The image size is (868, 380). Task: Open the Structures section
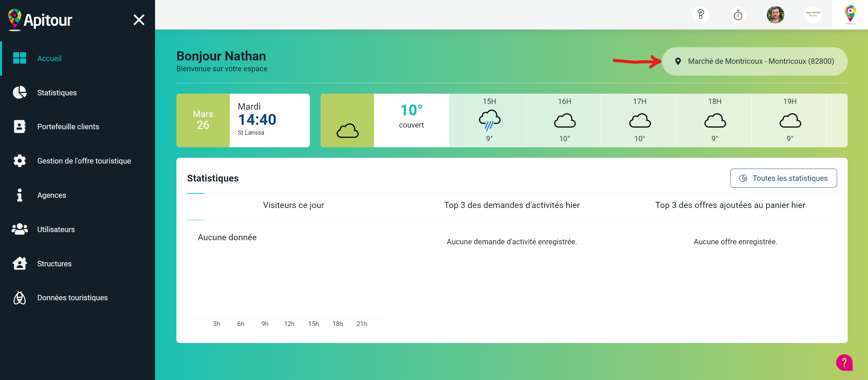pos(54,264)
